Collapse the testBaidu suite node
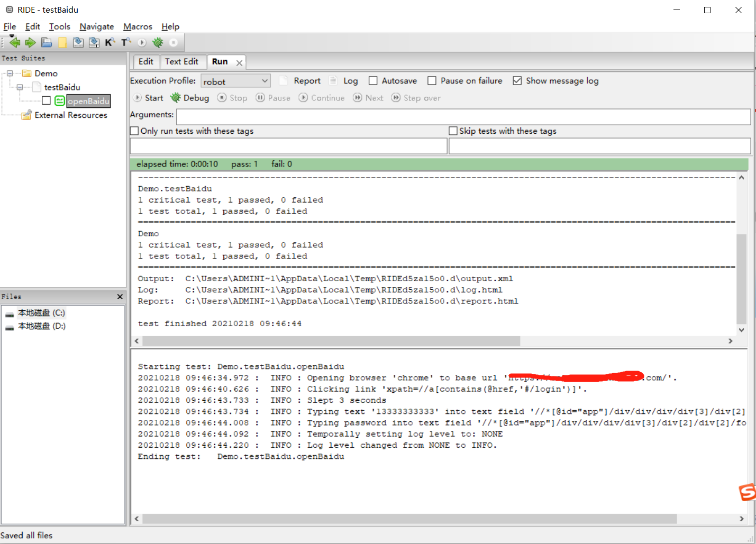This screenshot has width=756, height=544. point(20,87)
